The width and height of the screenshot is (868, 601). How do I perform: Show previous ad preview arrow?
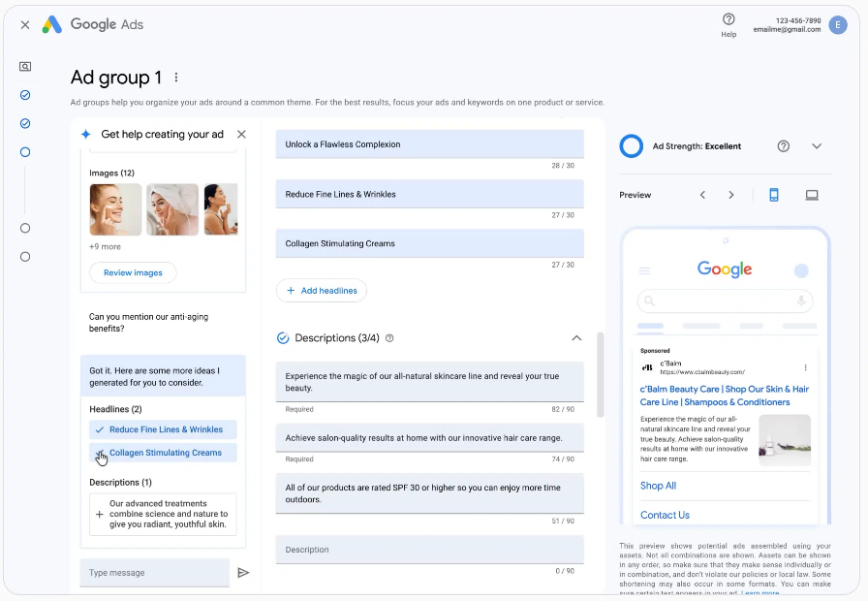click(702, 195)
